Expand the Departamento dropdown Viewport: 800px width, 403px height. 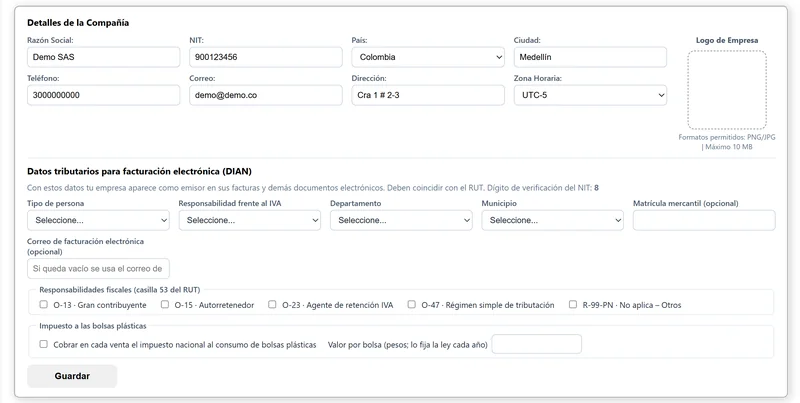click(x=401, y=220)
